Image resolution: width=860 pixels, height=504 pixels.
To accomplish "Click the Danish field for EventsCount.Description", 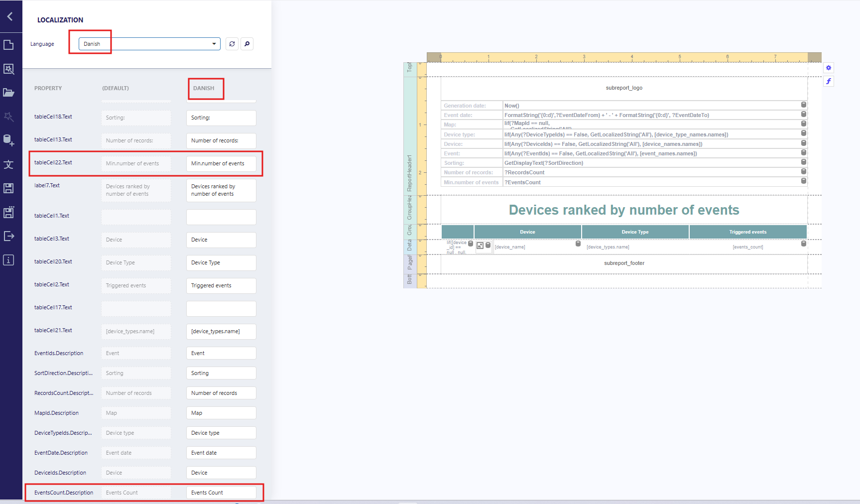I will [x=221, y=493].
